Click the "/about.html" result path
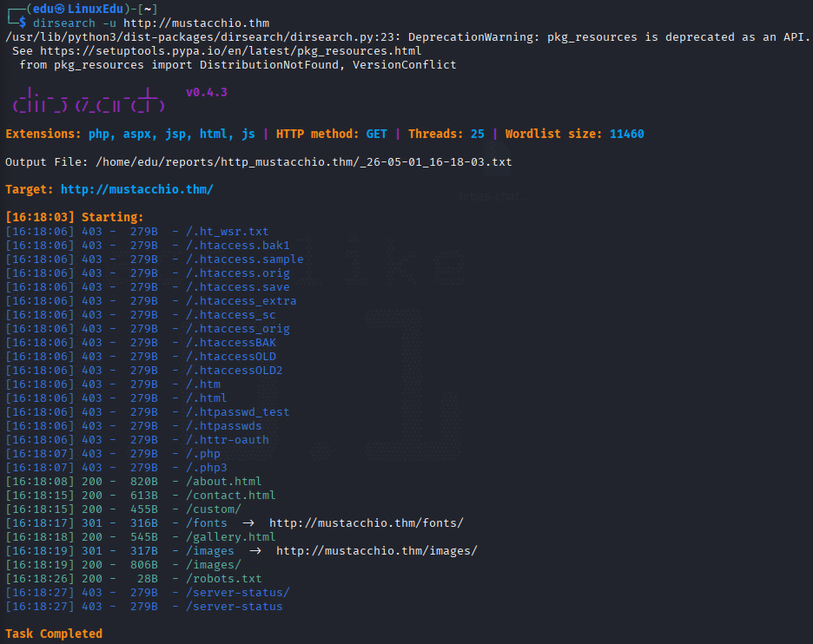The image size is (813, 644). point(224,482)
